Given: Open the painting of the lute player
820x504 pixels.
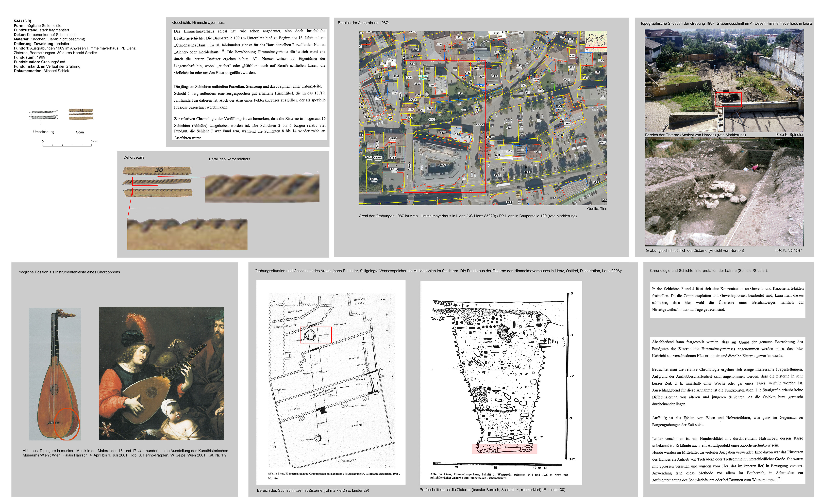Looking at the screenshot, I should pos(161,373).
